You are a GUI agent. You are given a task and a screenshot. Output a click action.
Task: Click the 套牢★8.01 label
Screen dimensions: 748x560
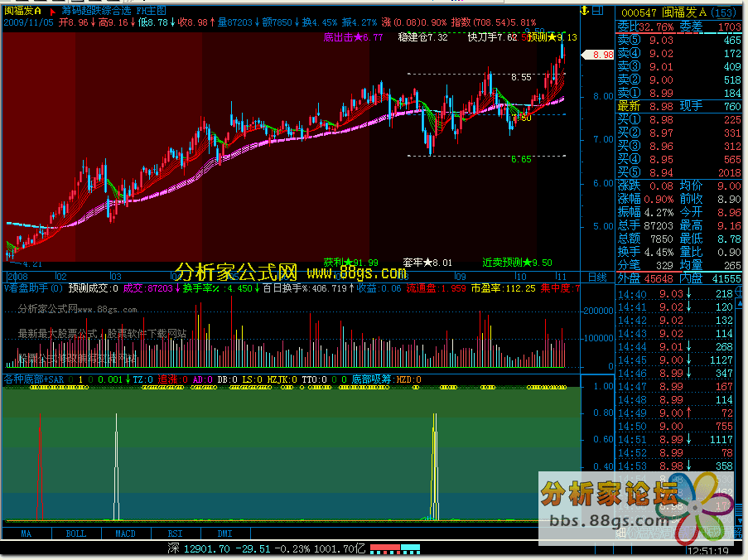[x=427, y=263]
